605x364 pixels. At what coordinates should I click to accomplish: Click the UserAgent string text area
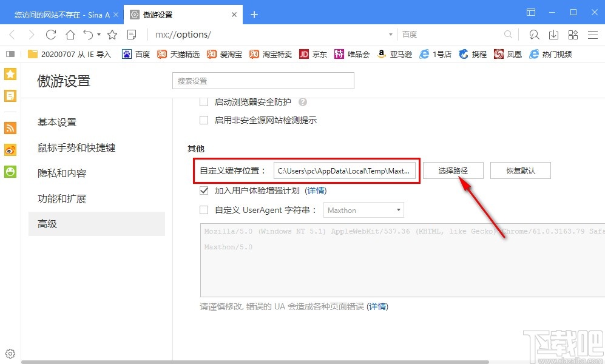click(x=402, y=260)
